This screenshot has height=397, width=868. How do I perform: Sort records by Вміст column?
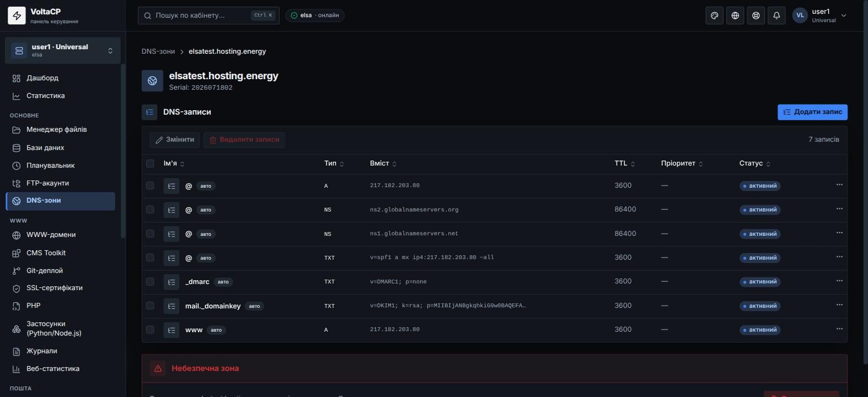coord(383,163)
